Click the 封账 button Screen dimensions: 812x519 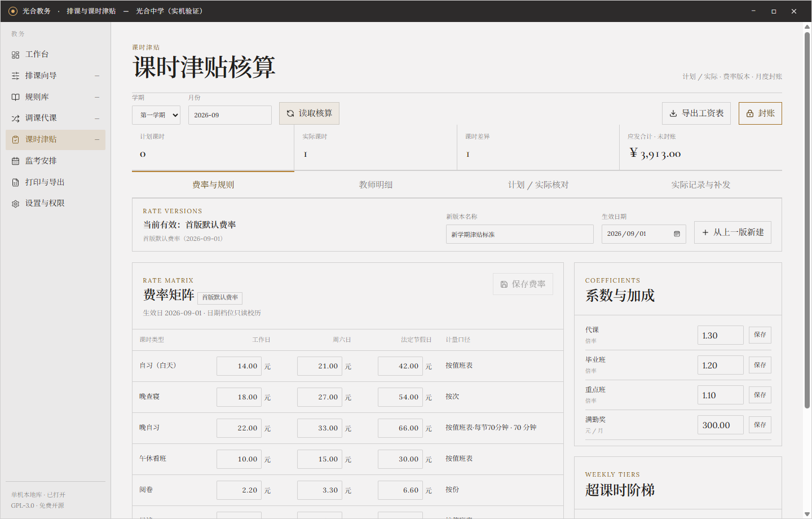coord(760,113)
